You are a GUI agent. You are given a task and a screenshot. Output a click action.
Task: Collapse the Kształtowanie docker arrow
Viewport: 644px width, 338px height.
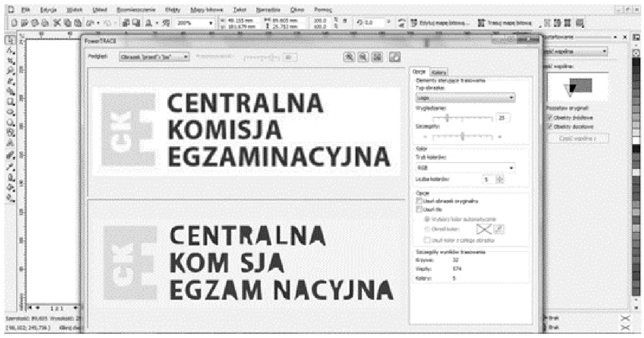pos(614,38)
